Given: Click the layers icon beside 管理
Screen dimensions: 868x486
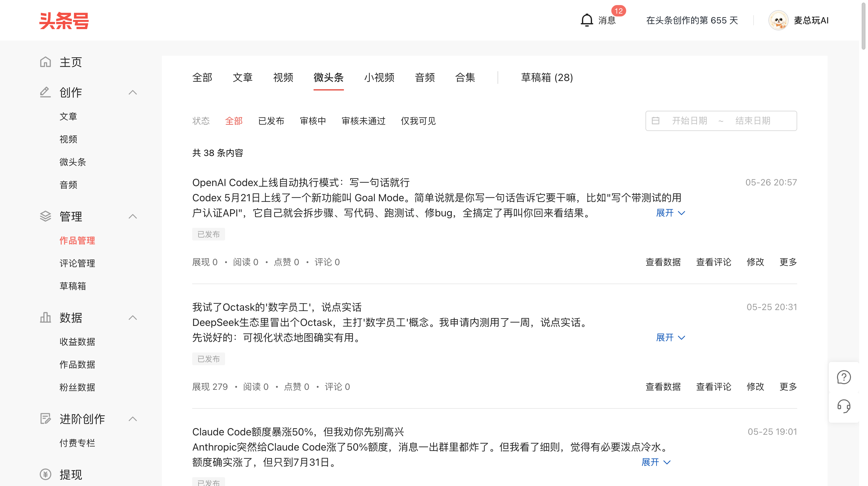Looking at the screenshot, I should (46, 216).
